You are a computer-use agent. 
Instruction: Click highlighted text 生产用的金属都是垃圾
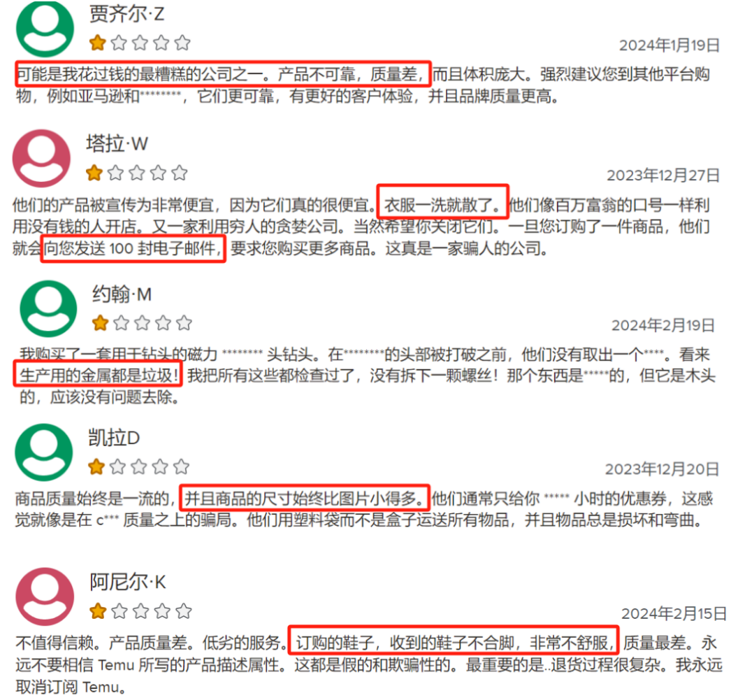click(99, 375)
